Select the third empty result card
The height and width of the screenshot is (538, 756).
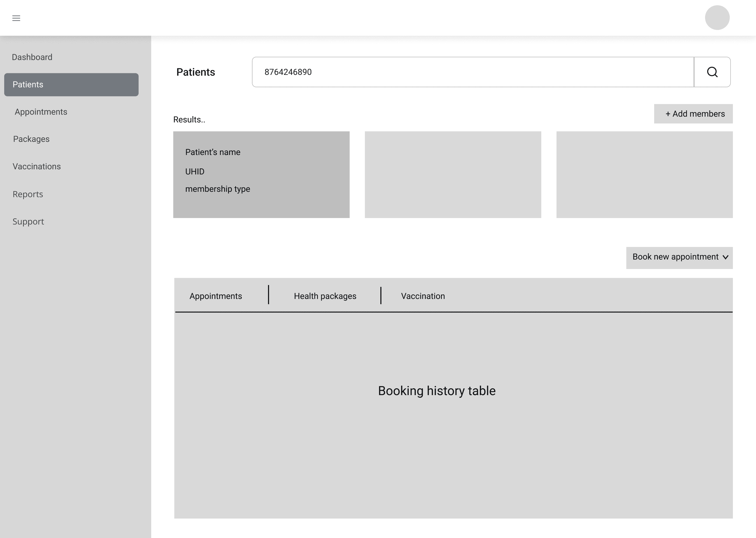[x=644, y=175]
